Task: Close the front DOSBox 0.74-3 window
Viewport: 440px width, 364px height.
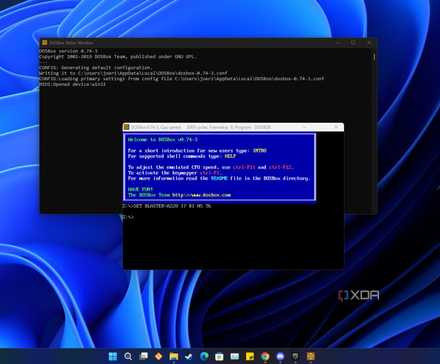Action: click(x=336, y=127)
